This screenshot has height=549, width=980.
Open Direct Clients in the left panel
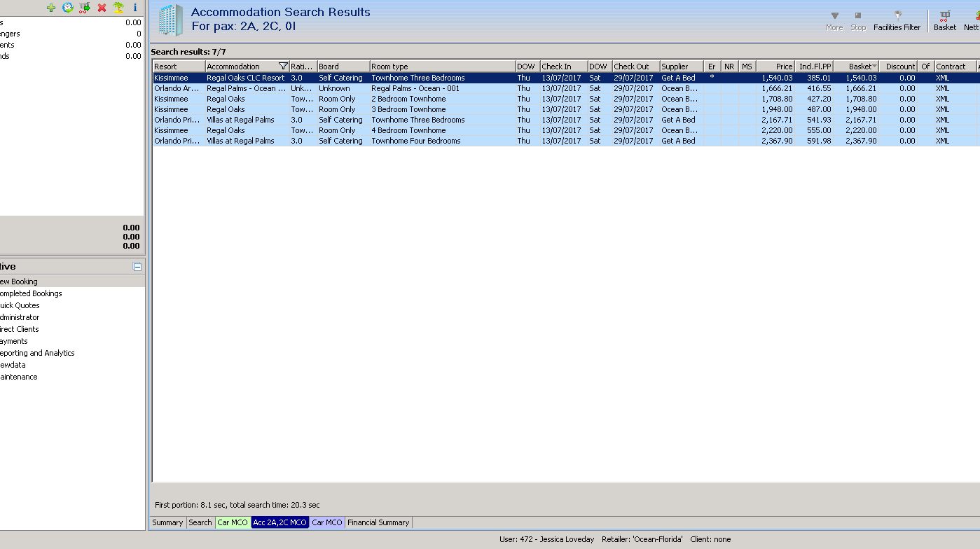[20, 329]
